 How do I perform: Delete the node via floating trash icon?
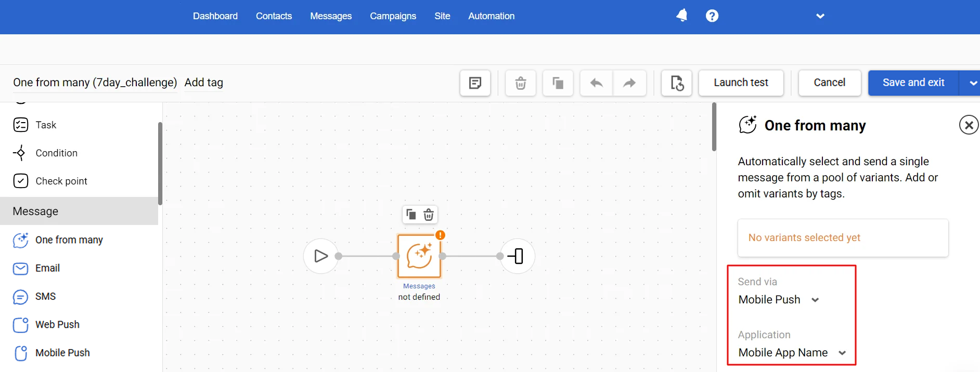429,215
